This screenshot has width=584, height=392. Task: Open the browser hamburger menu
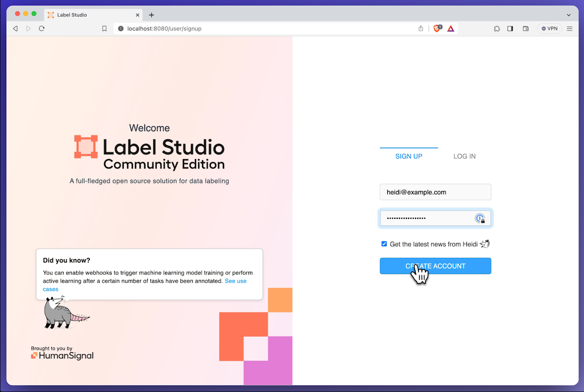tap(569, 29)
